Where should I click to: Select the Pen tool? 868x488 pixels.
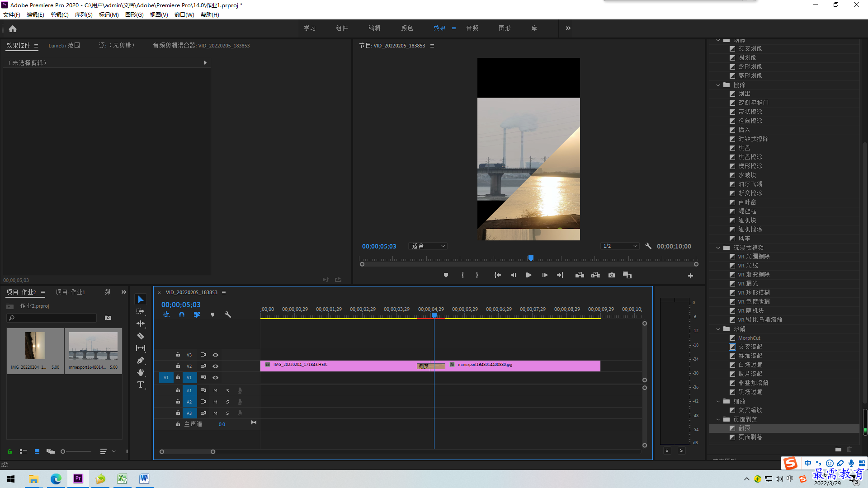pos(141,360)
